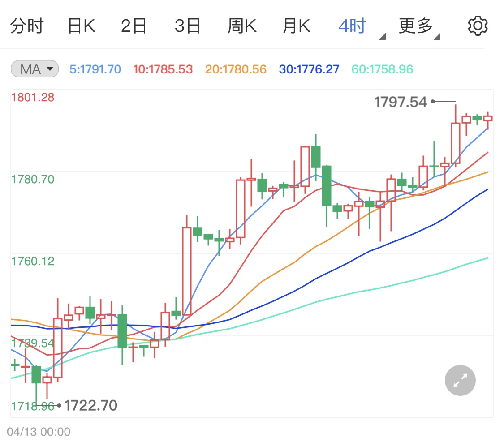Select the 2日 chart view
Image resolution: width=504 pixels, height=442 pixels.
135,26
